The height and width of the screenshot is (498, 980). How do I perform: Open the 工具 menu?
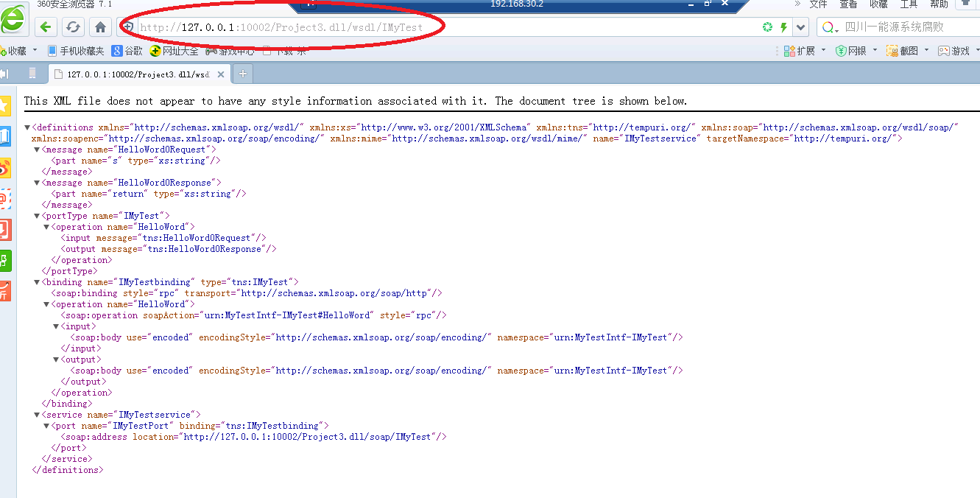point(909,4)
